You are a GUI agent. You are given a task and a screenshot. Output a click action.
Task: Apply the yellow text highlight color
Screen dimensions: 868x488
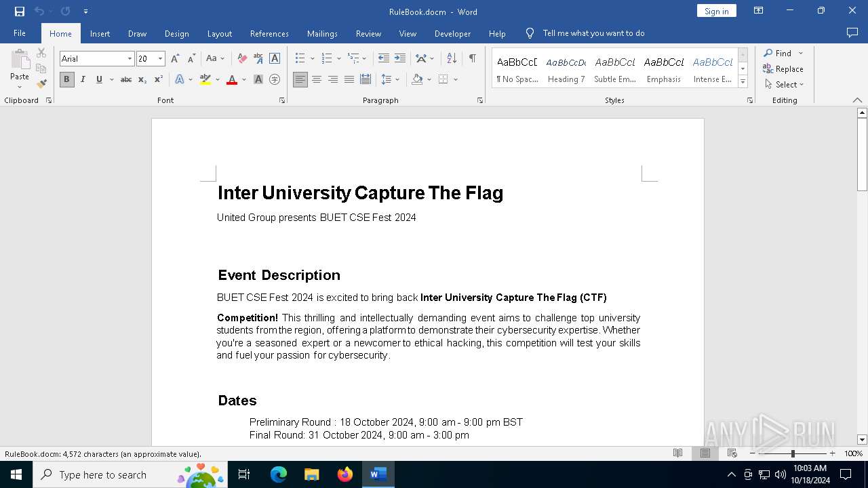point(205,79)
